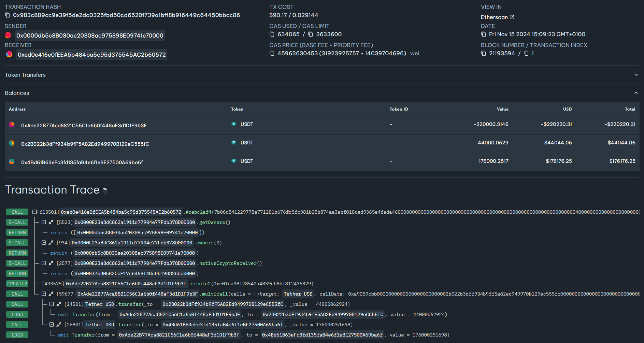
Task: Click identicon for 0xAde22B77 balance row
Action: point(12,125)
